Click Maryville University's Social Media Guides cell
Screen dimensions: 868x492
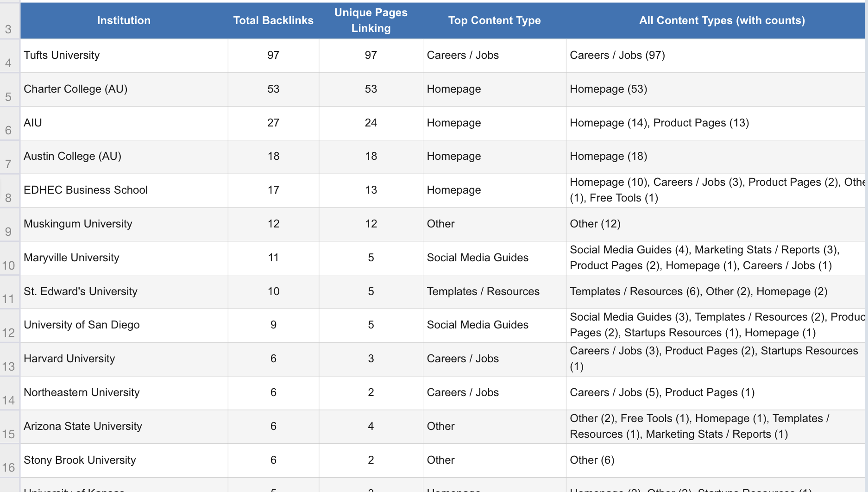coord(494,258)
